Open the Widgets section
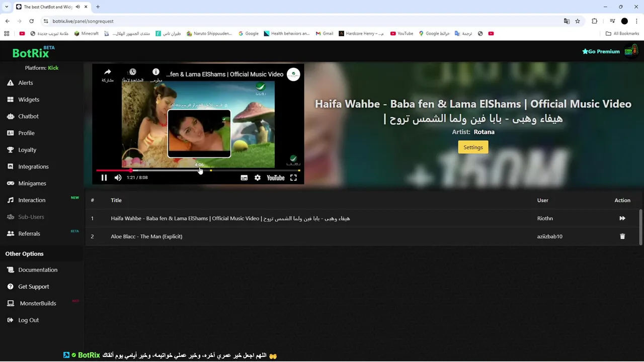This screenshot has width=644, height=362. coord(29,100)
